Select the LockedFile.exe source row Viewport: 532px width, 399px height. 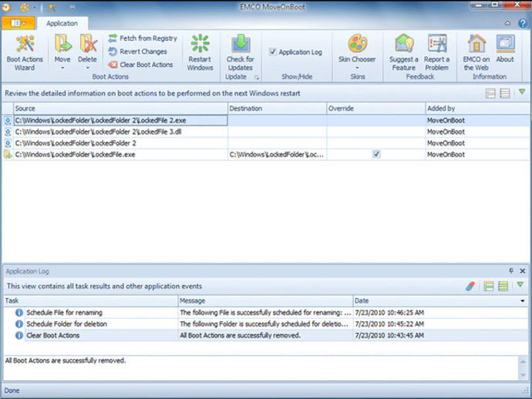120,154
